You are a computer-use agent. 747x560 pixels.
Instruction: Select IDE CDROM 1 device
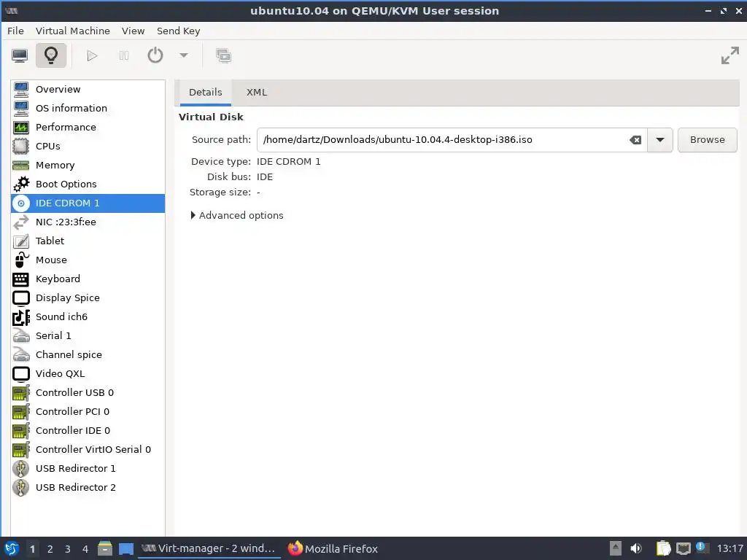pos(88,203)
